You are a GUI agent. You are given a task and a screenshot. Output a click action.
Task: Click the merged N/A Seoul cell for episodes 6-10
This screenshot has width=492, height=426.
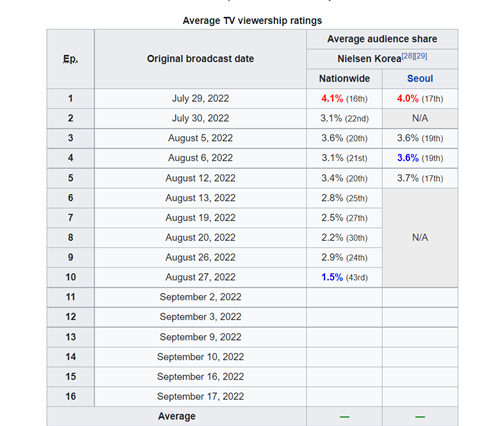click(420, 238)
